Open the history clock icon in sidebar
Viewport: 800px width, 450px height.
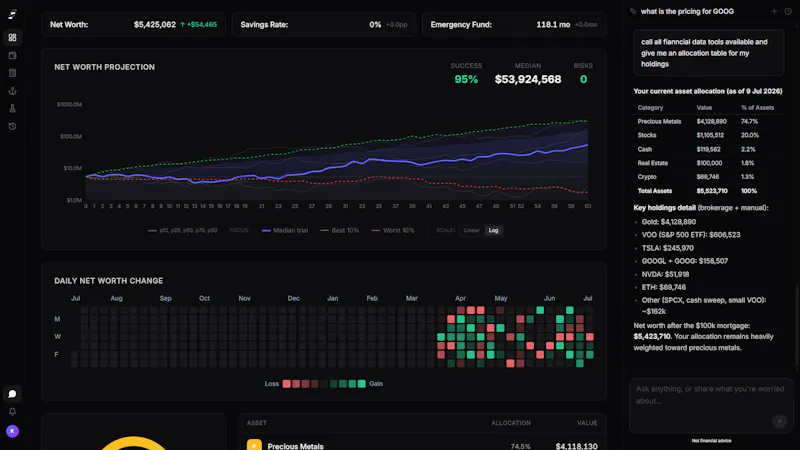[x=12, y=126]
